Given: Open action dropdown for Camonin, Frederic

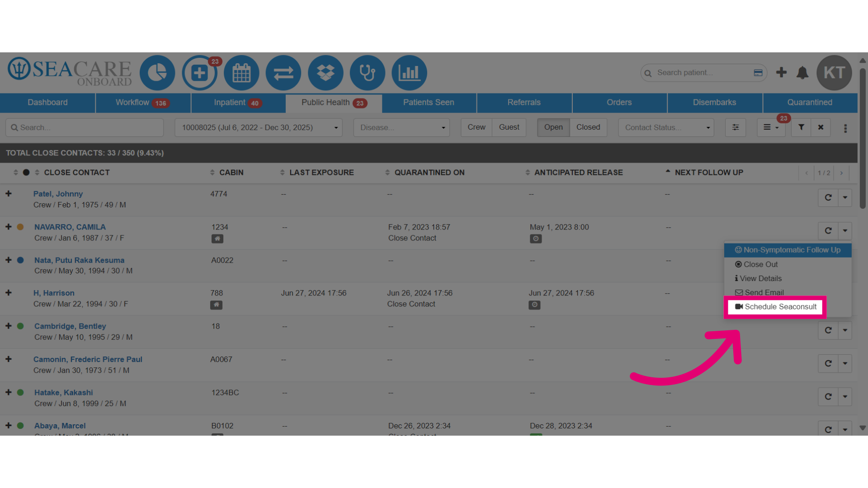Looking at the screenshot, I should [845, 363].
